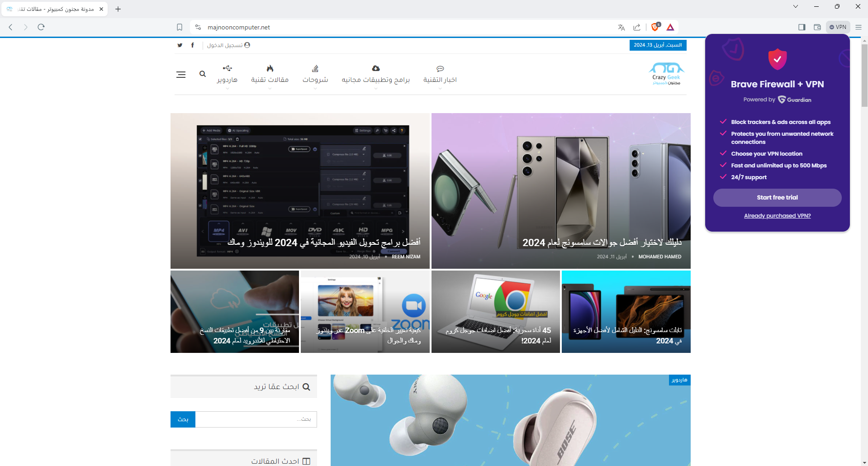The width and height of the screenshot is (868, 466).
Task: Open the Brave main menu
Action: click(x=859, y=27)
